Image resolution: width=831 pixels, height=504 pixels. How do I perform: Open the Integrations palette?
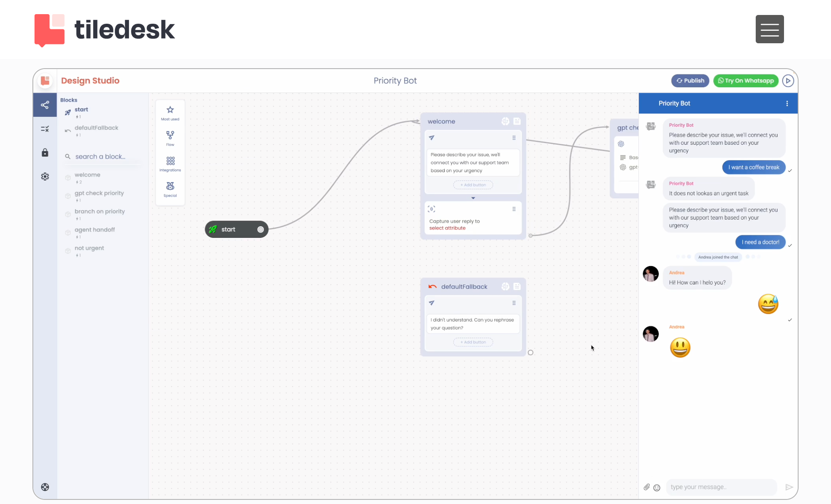point(170,163)
